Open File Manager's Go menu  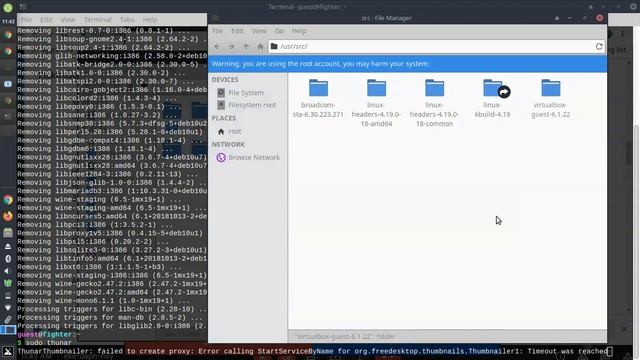point(279,31)
